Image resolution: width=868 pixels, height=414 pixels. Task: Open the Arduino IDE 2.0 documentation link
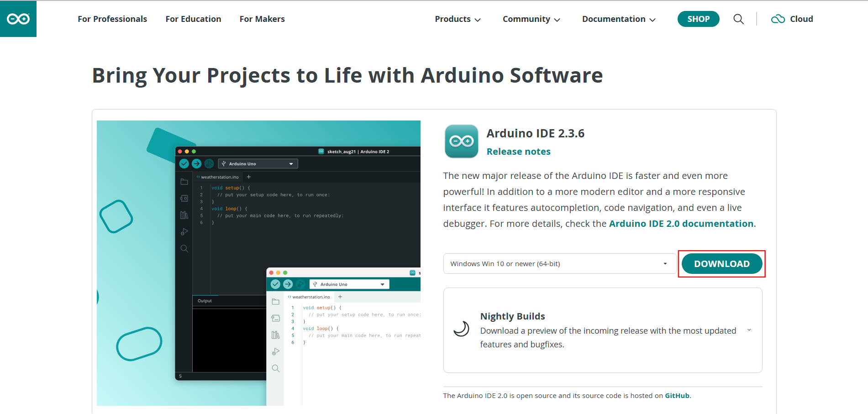[681, 224]
